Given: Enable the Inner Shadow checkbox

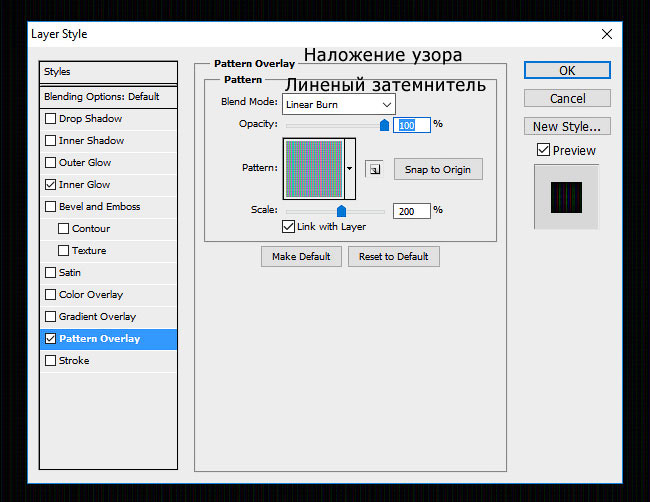Looking at the screenshot, I should coord(50,141).
